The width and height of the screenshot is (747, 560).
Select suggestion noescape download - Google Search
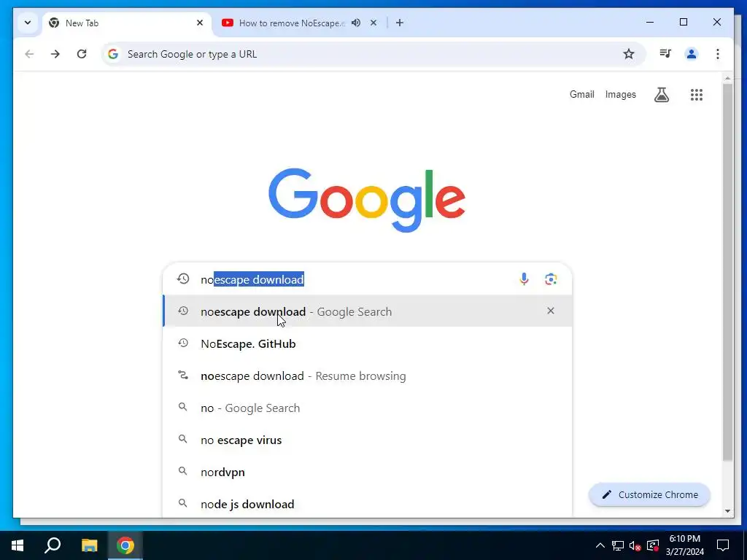(x=368, y=311)
